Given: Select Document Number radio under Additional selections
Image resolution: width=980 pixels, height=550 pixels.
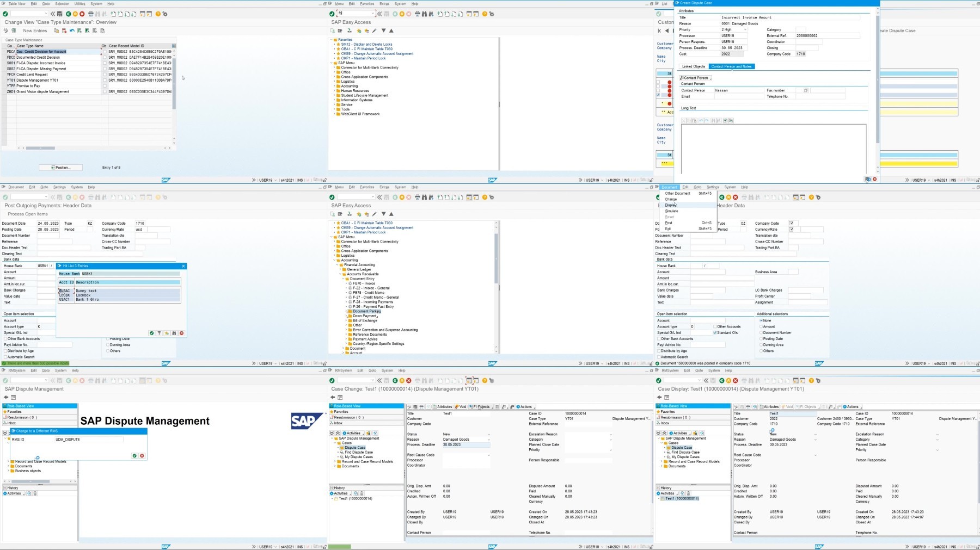Looking at the screenshot, I should click(761, 332).
